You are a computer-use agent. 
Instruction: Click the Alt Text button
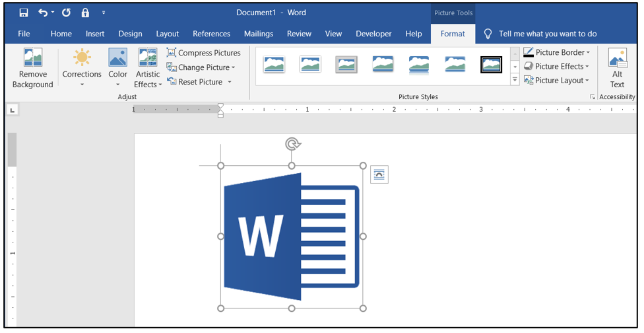tap(617, 68)
